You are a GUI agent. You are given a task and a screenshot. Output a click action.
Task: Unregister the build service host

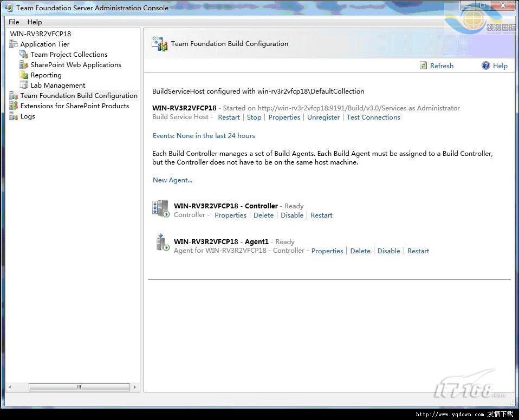pyautogui.click(x=323, y=117)
